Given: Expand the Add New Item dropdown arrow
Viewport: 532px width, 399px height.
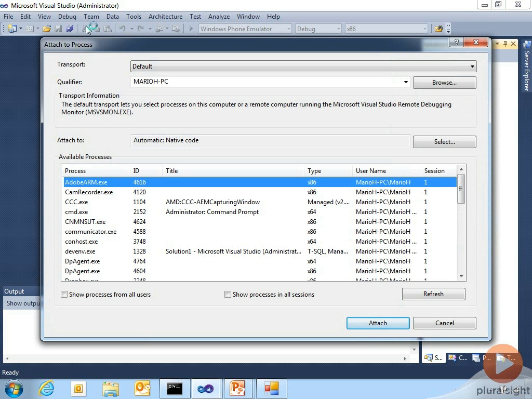Looking at the screenshot, I should tap(37, 29).
